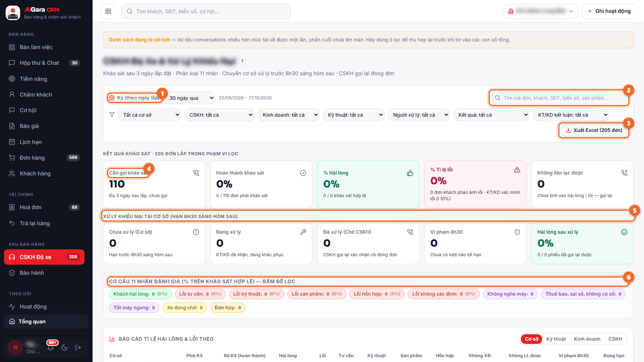
Task: Open the 30 ngày qua period dropdown
Action: pos(190,98)
